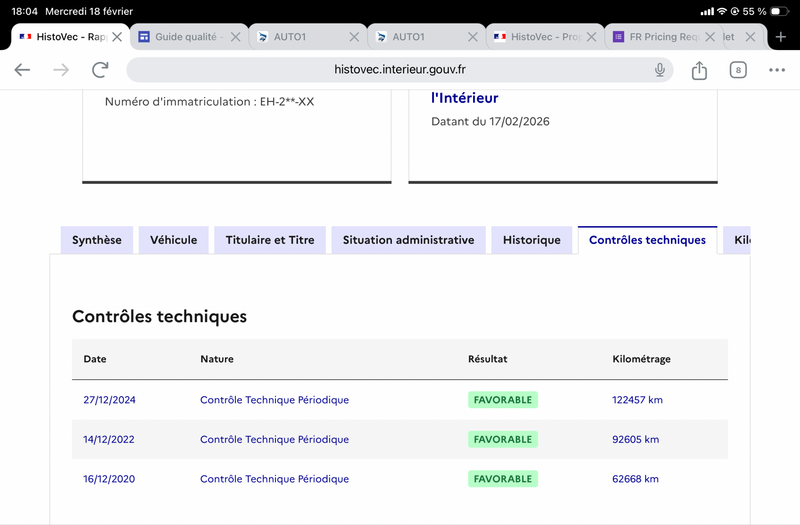Image resolution: width=800 pixels, height=525 pixels.
Task: Select the Contrôles techniques tab
Action: tap(647, 240)
